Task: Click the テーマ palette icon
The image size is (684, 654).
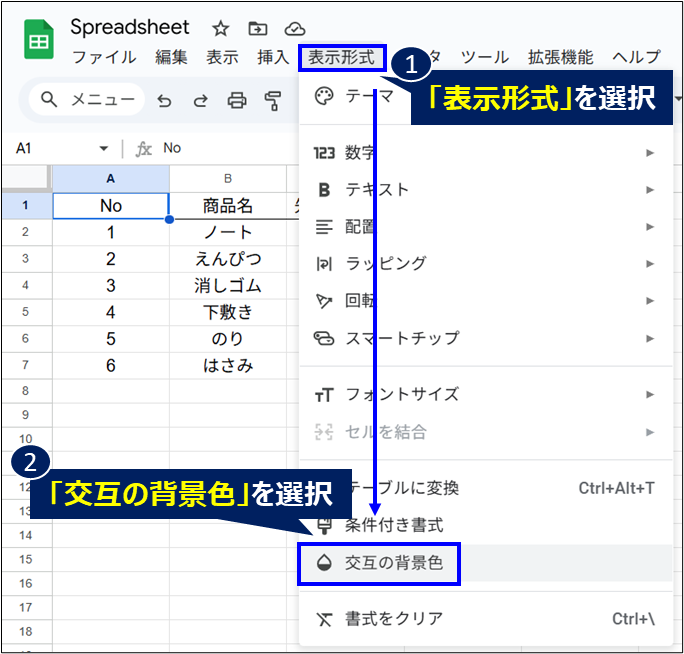Action: click(x=324, y=96)
